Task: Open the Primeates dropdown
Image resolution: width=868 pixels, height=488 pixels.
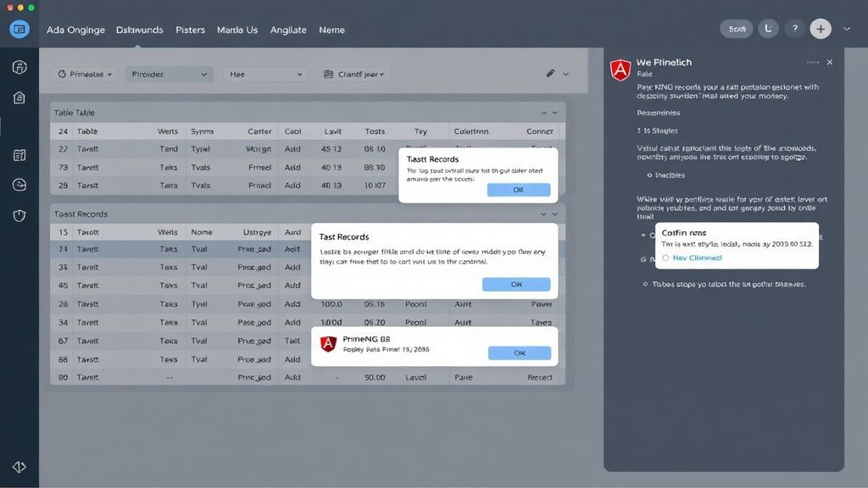Action: point(85,75)
